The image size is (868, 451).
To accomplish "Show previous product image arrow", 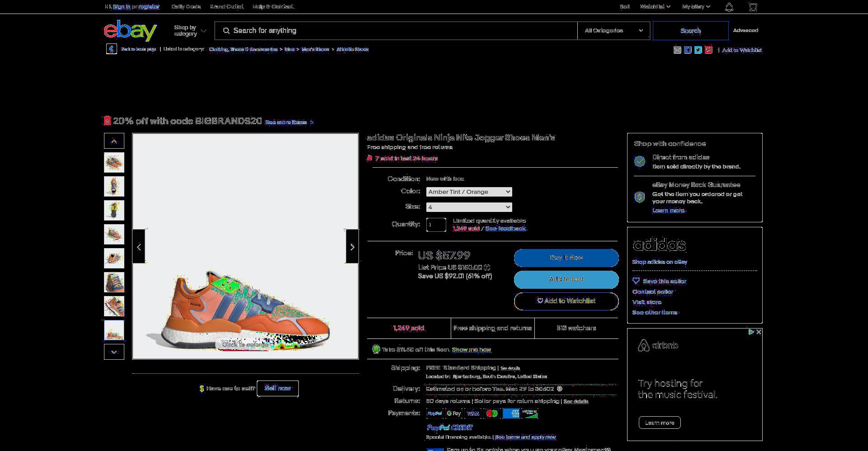I will click(139, 246).
